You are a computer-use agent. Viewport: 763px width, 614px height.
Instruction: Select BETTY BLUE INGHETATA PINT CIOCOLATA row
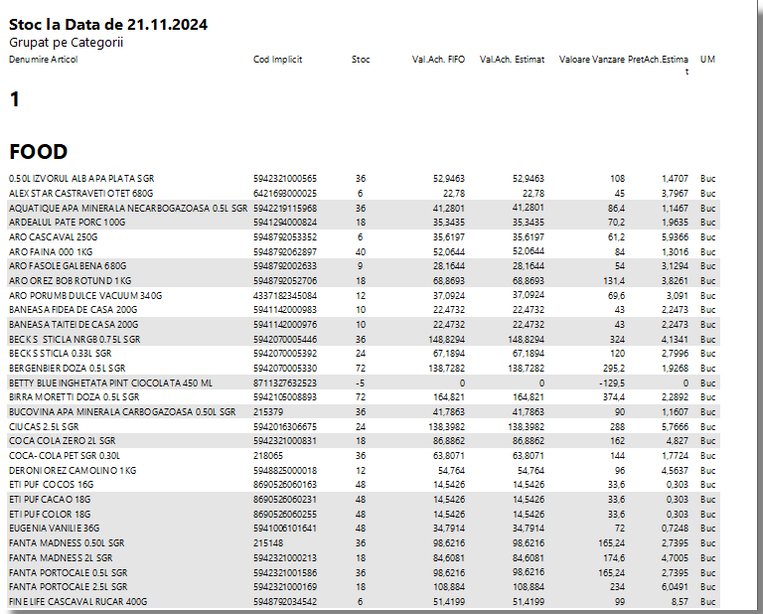click(x=363, y=383)
